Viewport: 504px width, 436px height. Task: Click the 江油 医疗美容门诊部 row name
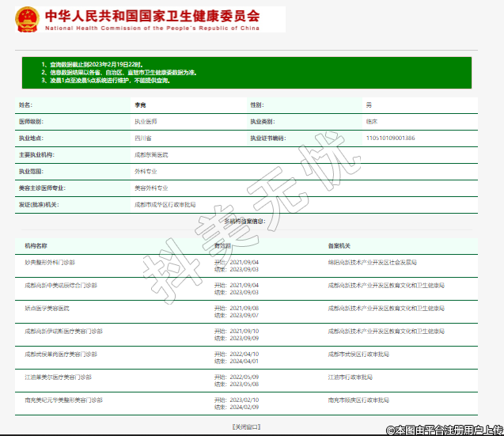coord(59,377)
